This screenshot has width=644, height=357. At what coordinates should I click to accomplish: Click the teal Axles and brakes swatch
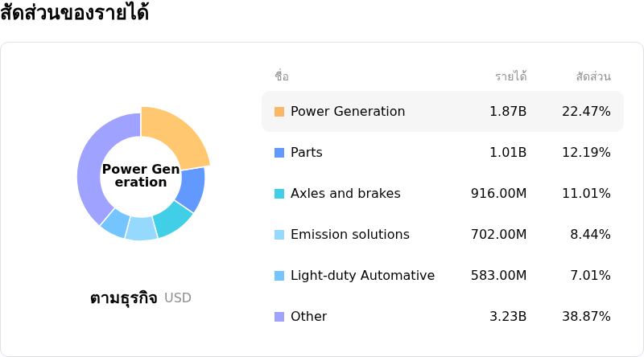pos(279,194)
